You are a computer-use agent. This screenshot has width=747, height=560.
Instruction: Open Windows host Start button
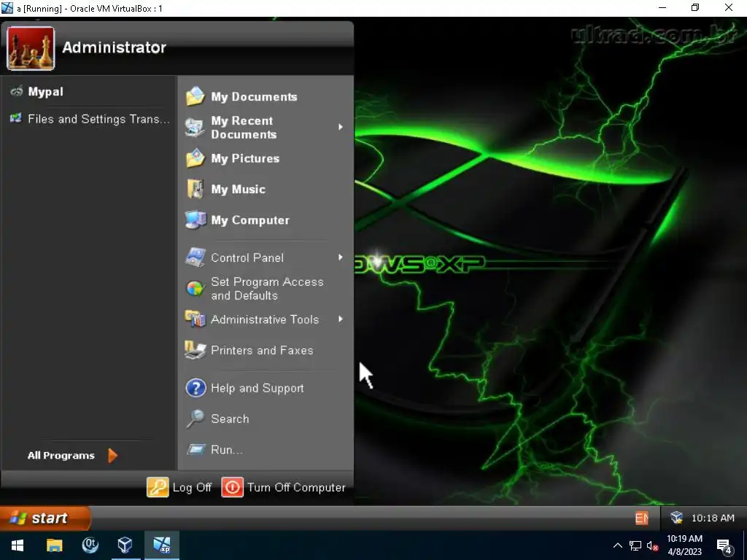click(18, 545)
